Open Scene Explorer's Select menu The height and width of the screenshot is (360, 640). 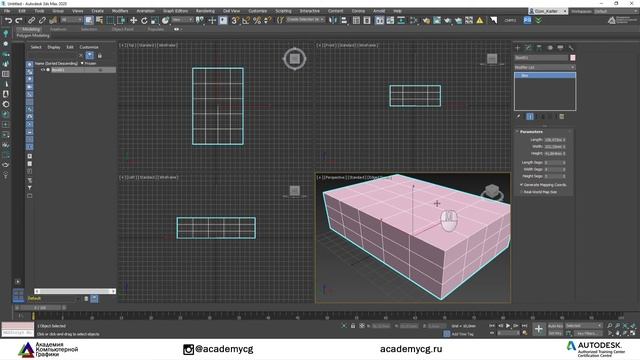click(36, 47)
